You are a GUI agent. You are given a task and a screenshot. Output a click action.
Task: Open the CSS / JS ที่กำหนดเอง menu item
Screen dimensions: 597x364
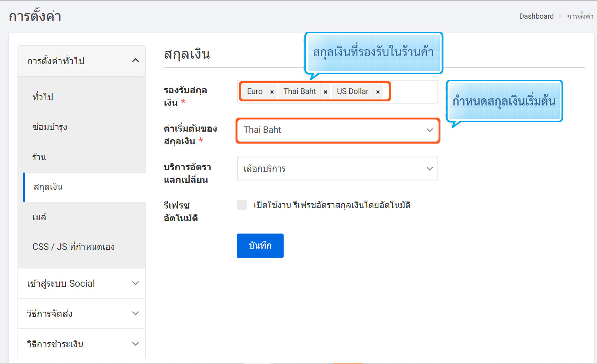click(73, 247)
